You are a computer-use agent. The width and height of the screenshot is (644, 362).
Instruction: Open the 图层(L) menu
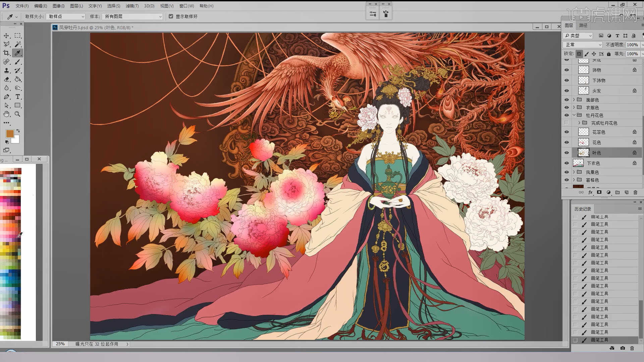76,6
